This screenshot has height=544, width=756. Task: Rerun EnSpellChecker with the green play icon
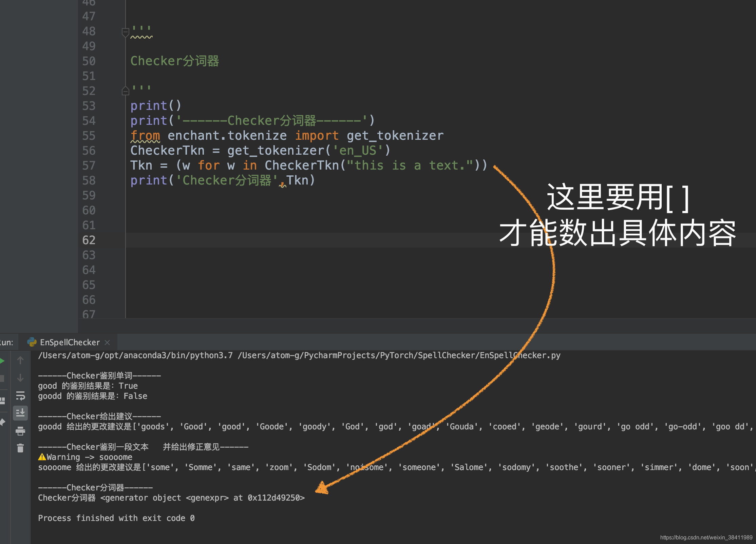(2, 361)
